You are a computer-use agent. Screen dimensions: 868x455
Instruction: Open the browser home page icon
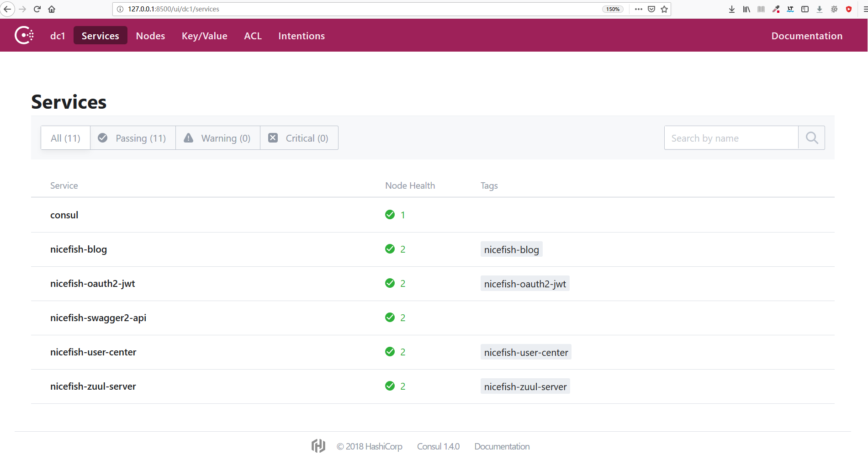[52, 9]
